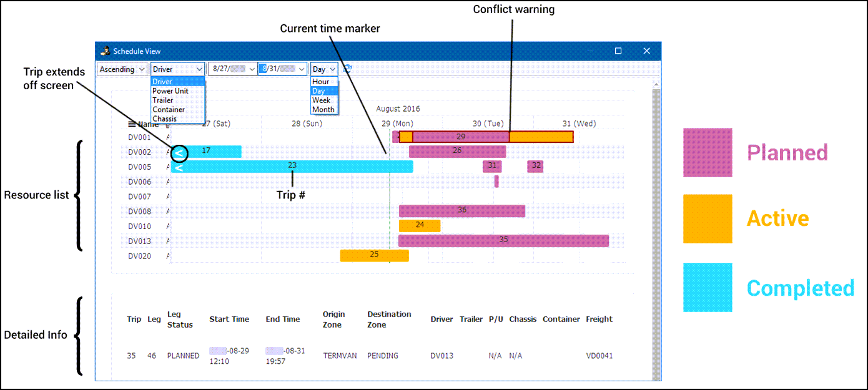
Task: Click off-screen arrow on trip 17
Action: point(178,152)
